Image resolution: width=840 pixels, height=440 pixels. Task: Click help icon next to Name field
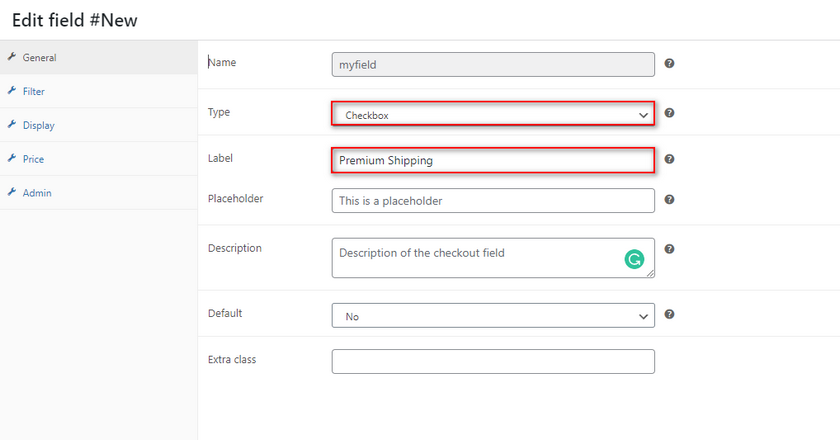point(669,63)
